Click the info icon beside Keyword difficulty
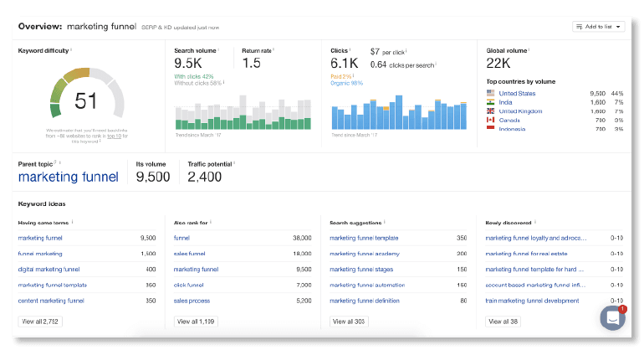The image size is (644, 355). (71, 50)
